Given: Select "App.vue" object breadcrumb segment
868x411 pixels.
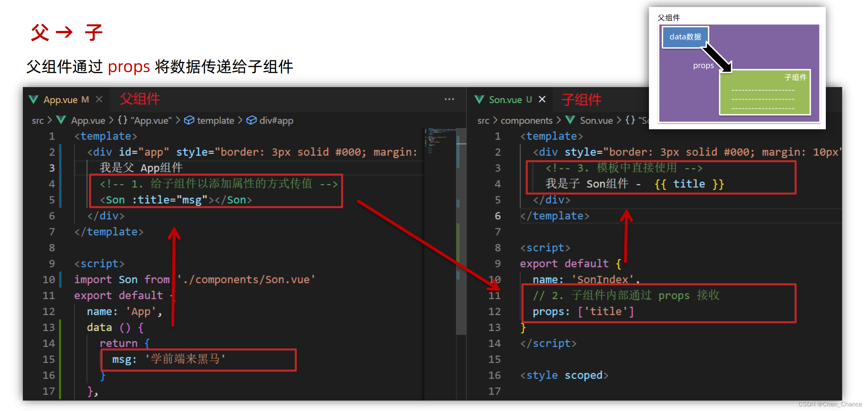Looking at the screenshot, I should pyautogui.click(x=151, y=120).
